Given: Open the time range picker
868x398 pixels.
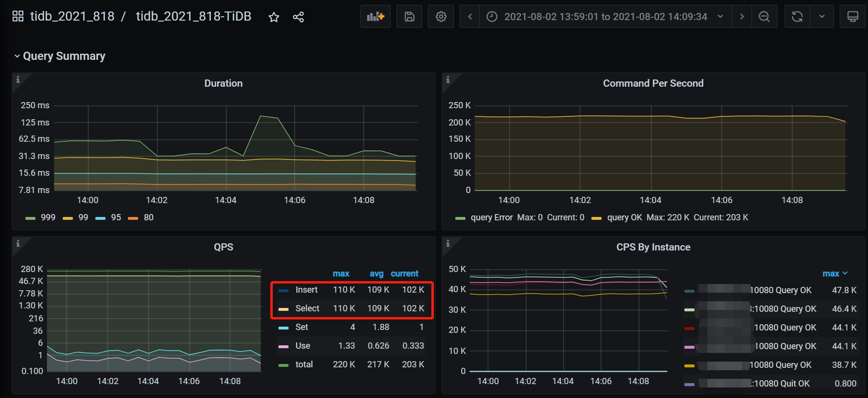Looking at the screenshot, I should [x=605, y=17].
